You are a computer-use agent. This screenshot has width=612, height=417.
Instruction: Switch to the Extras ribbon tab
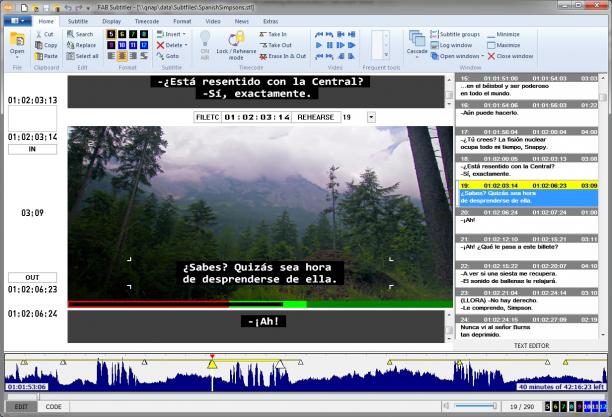click(270, 21)
